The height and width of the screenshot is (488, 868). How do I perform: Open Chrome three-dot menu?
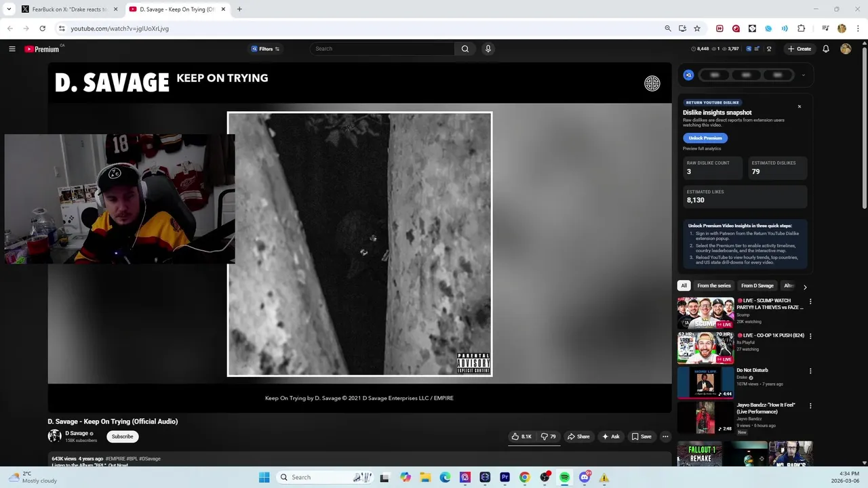859,28
